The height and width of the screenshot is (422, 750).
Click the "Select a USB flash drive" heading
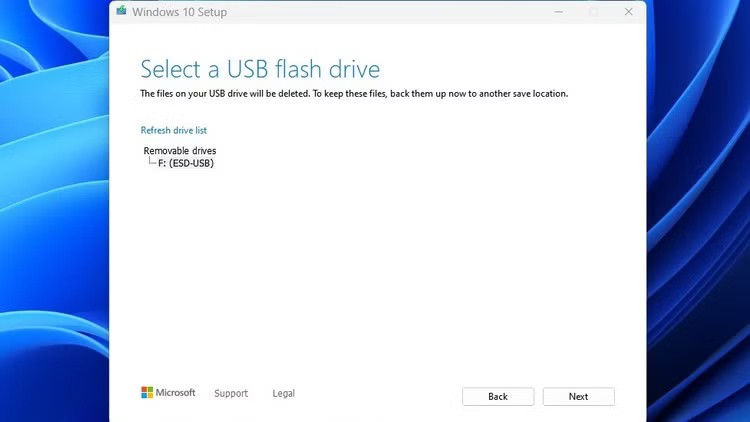260,69
